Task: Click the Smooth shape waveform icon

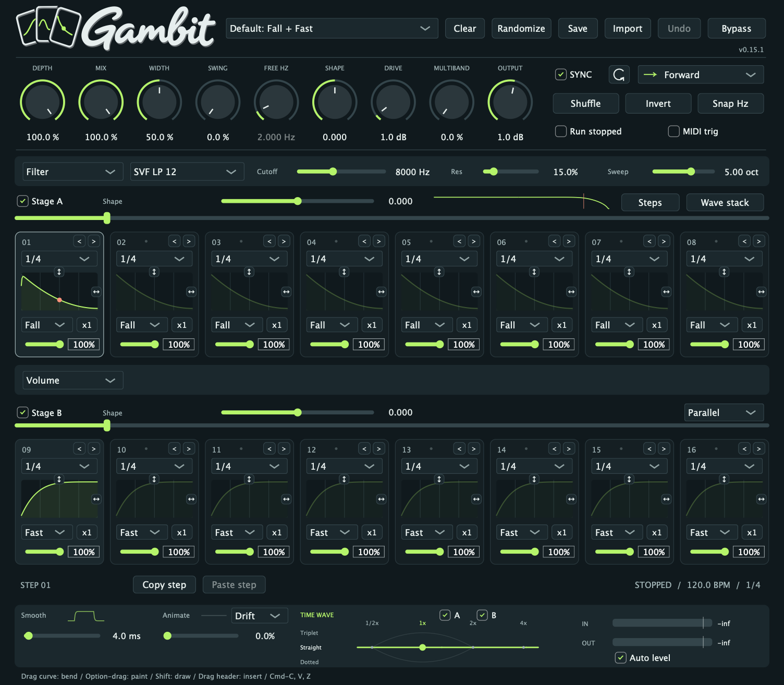Action: click(86, 616)
